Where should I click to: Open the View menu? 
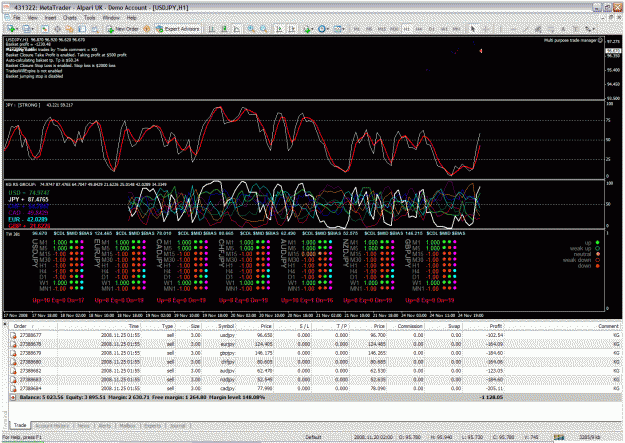[x=33, y=18]
